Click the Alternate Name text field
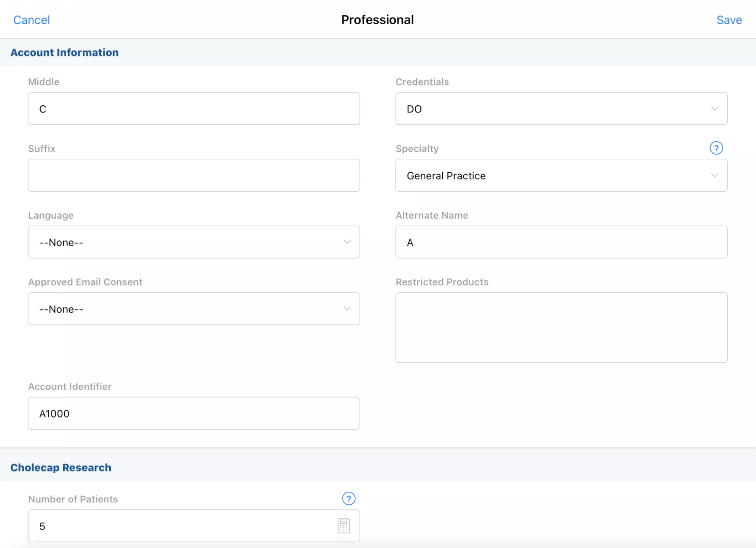756x548 pixels. click(561, 242)
